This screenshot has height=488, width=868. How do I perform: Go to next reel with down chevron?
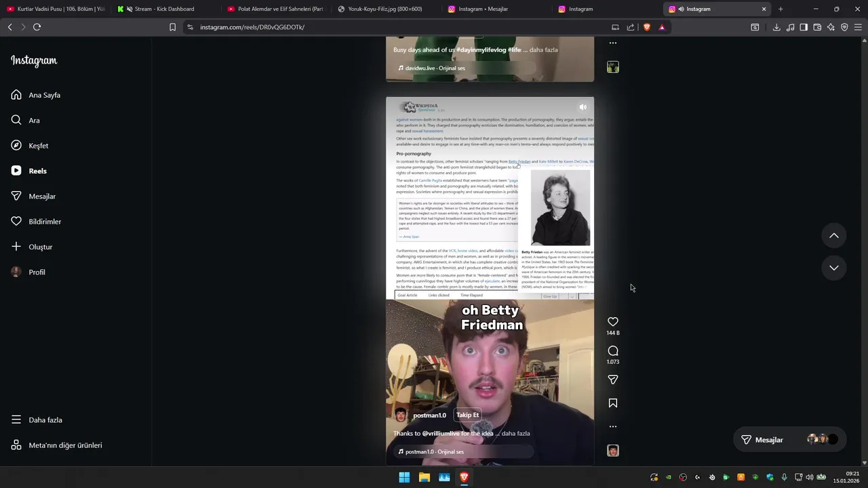(x=834, y=268)
